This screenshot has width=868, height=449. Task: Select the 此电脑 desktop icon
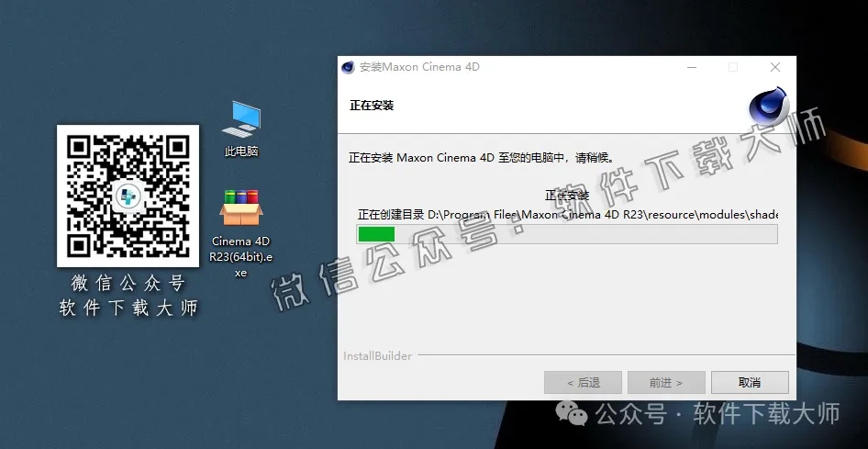(241, 119)
